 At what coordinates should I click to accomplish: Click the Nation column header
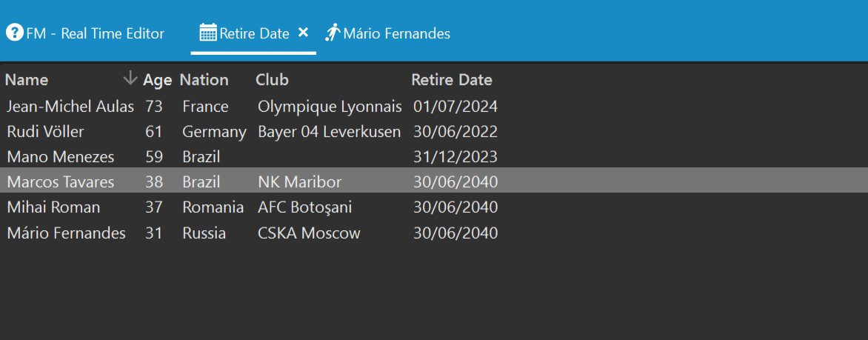(x=204, y=80)
